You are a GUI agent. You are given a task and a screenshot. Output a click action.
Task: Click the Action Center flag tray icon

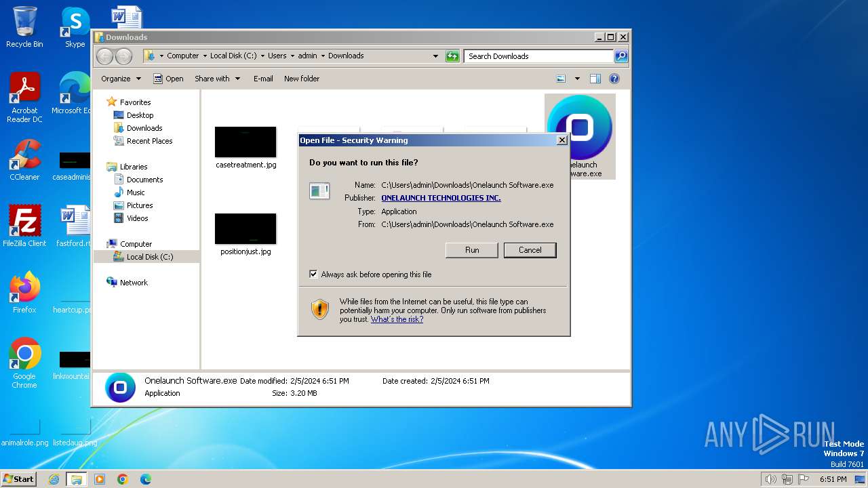click(x=804, y=479)
